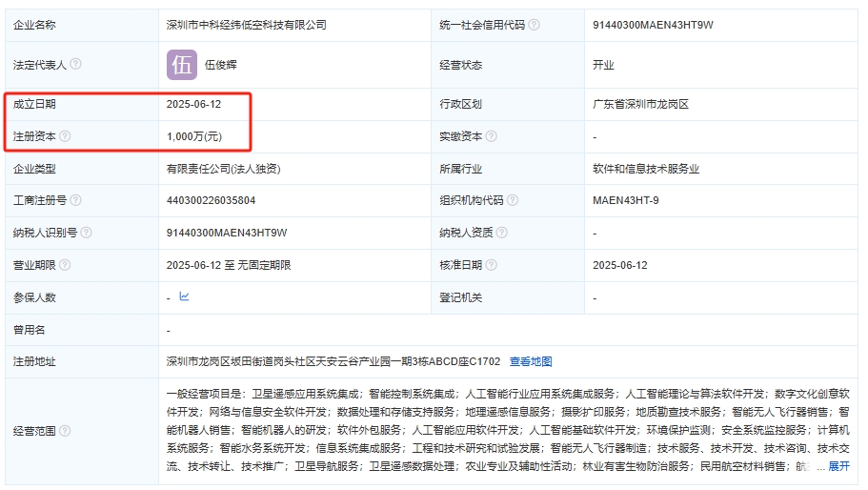Screen dimensions: 868x490
Task: Expand business scope with 展开
Action: (838, 466)
